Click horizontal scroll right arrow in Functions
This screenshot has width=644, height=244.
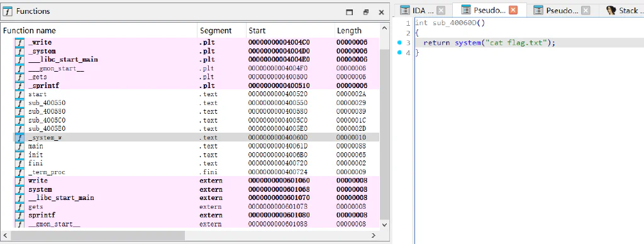point(374,235)
